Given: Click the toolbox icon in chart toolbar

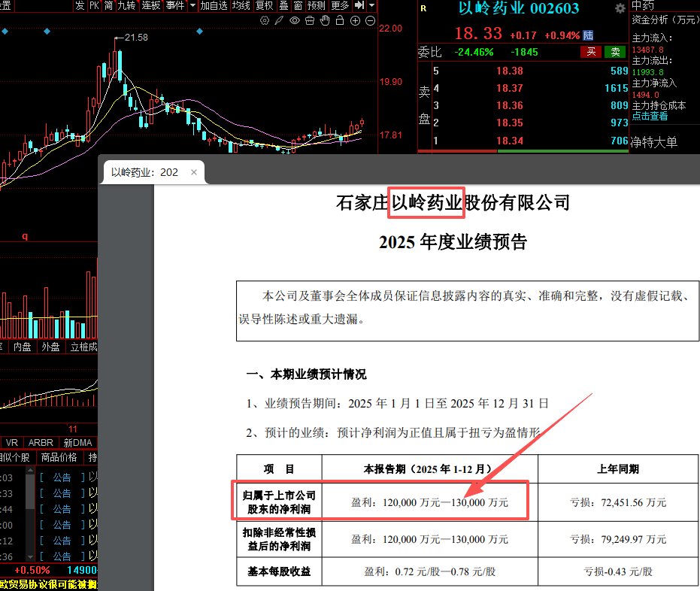Looking at the screenshot, I should (309, 21).
